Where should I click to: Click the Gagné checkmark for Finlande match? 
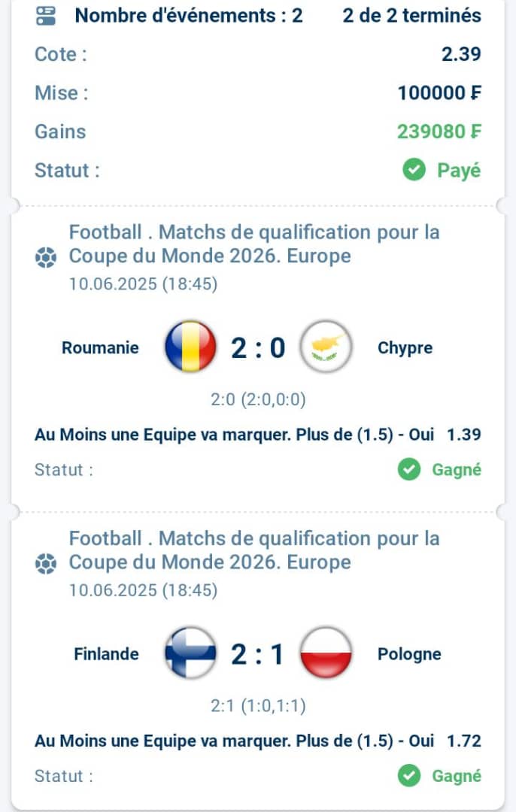[409, 776]
